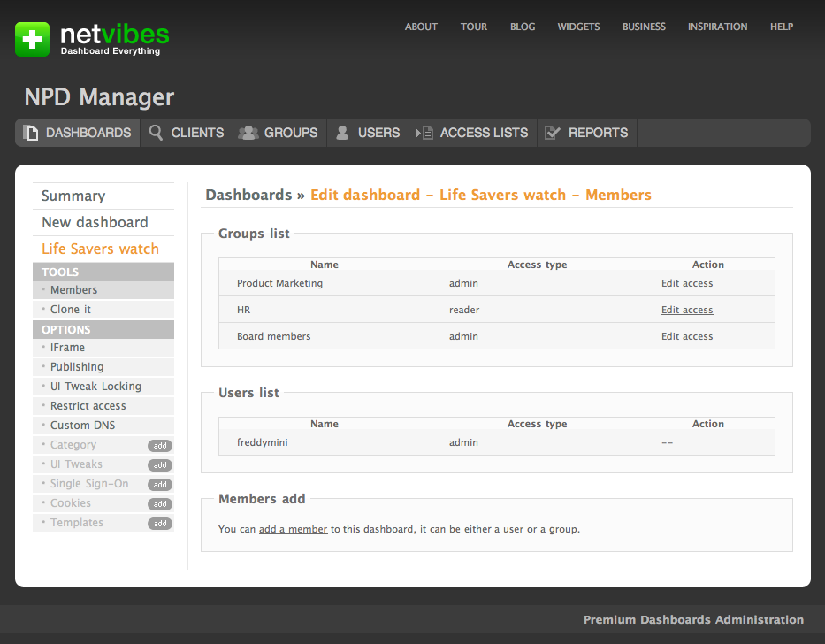Edit access for Board members group
825x644 pixels.
click(x=687, y=336)
